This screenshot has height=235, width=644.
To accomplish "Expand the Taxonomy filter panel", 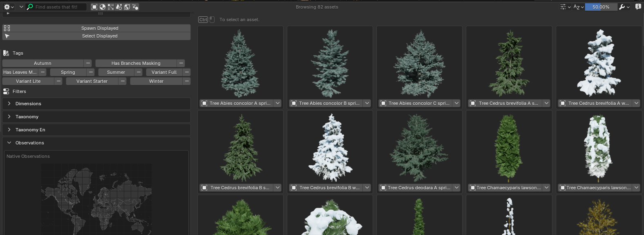I will (x=96, y=117).
